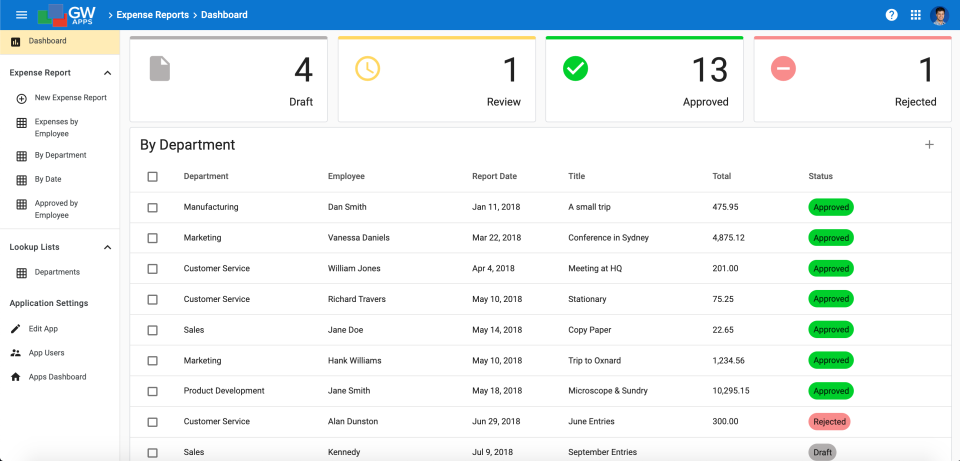Open the apps grid launcher icon

click(x=916, y=15)
